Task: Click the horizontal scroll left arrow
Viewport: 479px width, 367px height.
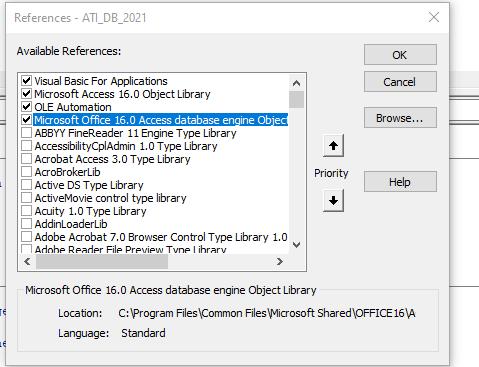Action: click(x=27, y=262)
